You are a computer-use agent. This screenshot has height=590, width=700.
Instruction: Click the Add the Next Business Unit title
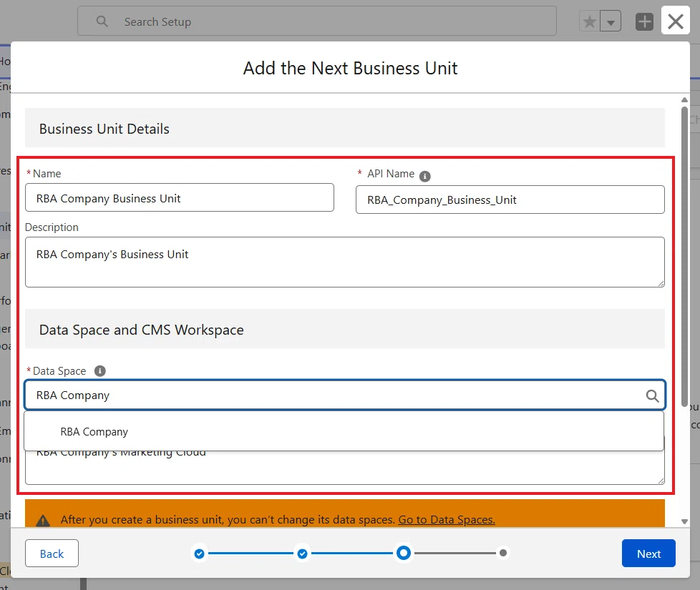350,68
